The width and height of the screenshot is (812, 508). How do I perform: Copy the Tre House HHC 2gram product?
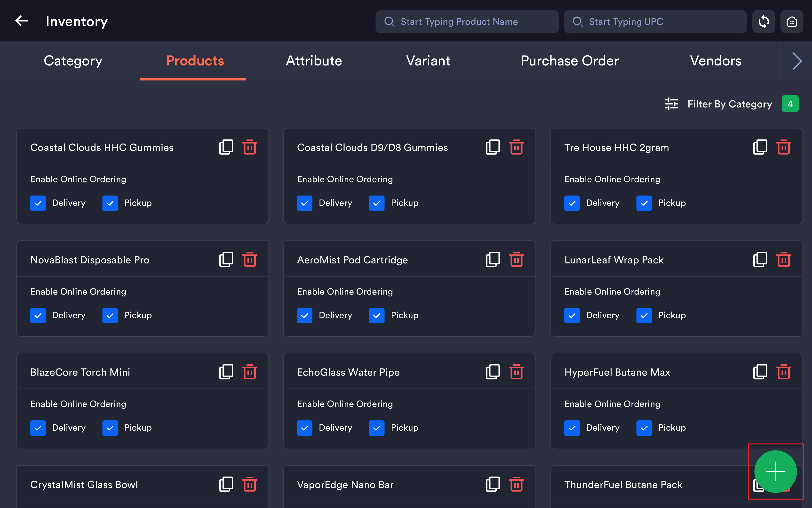pyautogui.click(x=760, y=147)
